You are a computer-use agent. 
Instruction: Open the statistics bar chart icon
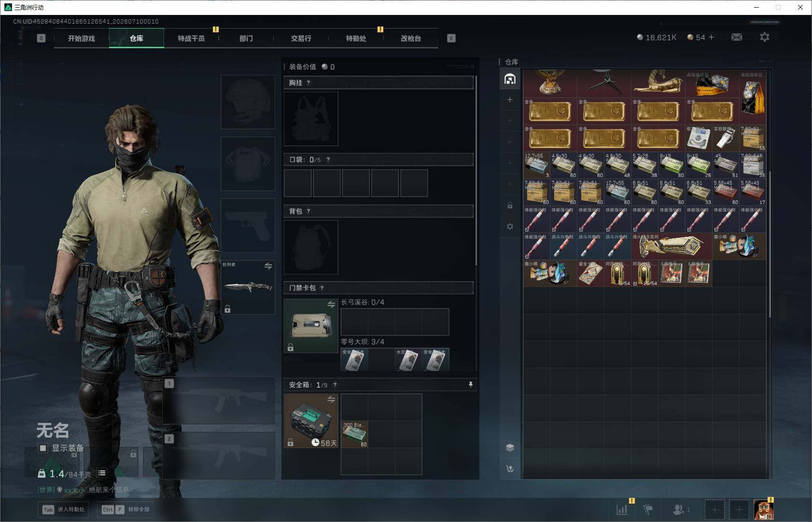point(622,509)
